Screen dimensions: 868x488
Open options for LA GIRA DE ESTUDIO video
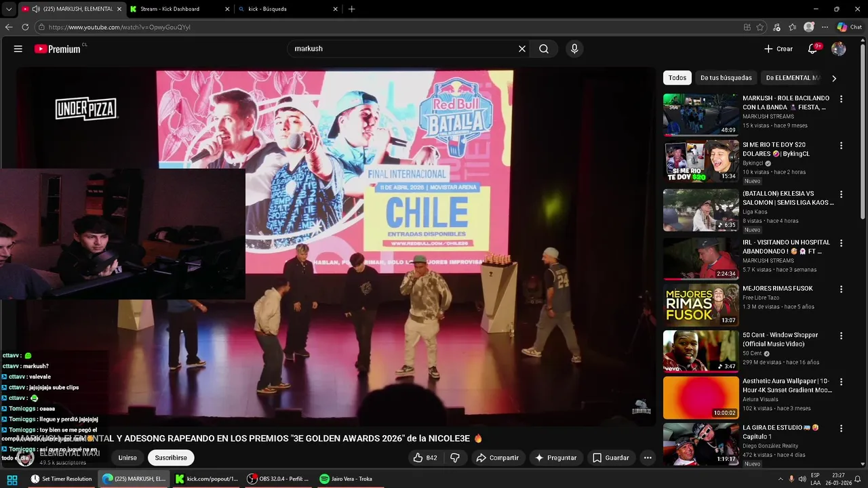[x=841, y=428]
